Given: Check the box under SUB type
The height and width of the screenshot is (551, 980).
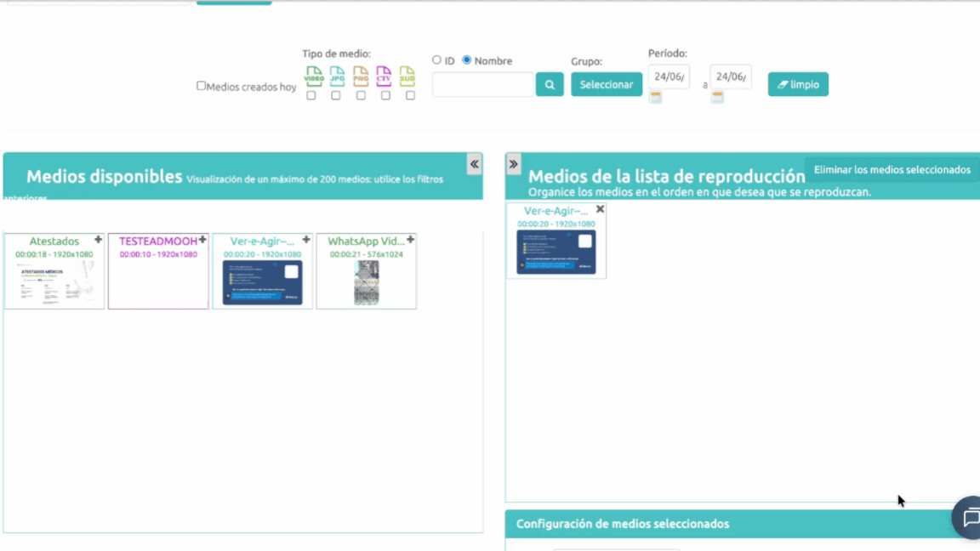Looking at the screenshot, I should point(410,95).
